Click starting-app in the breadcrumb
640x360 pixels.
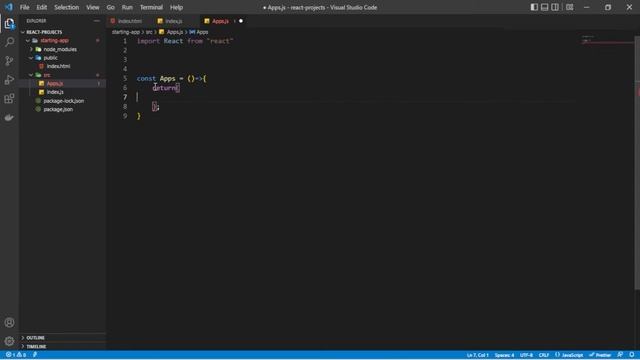point(126,32)
